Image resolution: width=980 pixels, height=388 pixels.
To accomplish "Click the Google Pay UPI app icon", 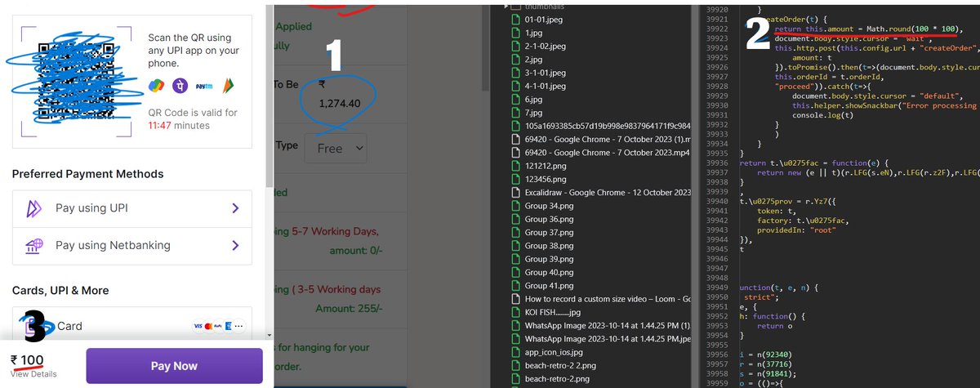I will click(156, 85).
